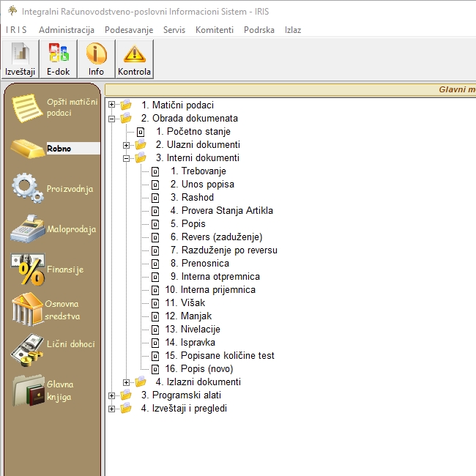Click the '1. Početno stanje' text
The width and height of the screenshot is (476, 476).
[x=193, y=131]
